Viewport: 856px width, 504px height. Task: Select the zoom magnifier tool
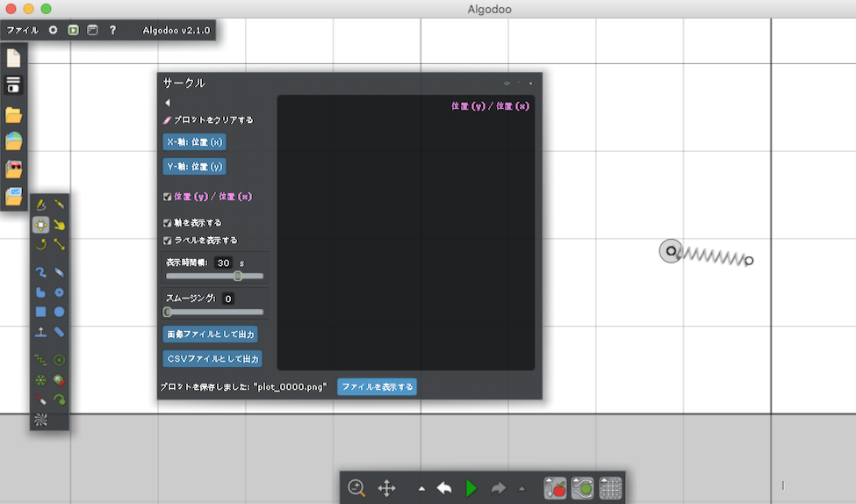[356, 488]
